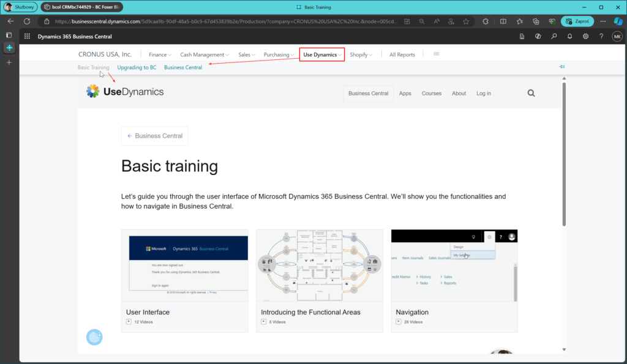Expand the Cash Management menu
The height and width of the screenshot is (364, 627).
point(205,54)
